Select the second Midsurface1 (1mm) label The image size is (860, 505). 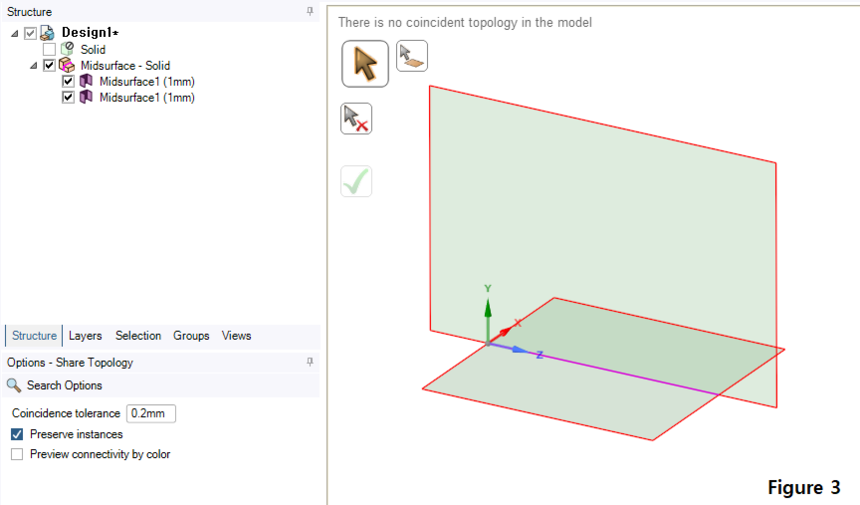147,97
